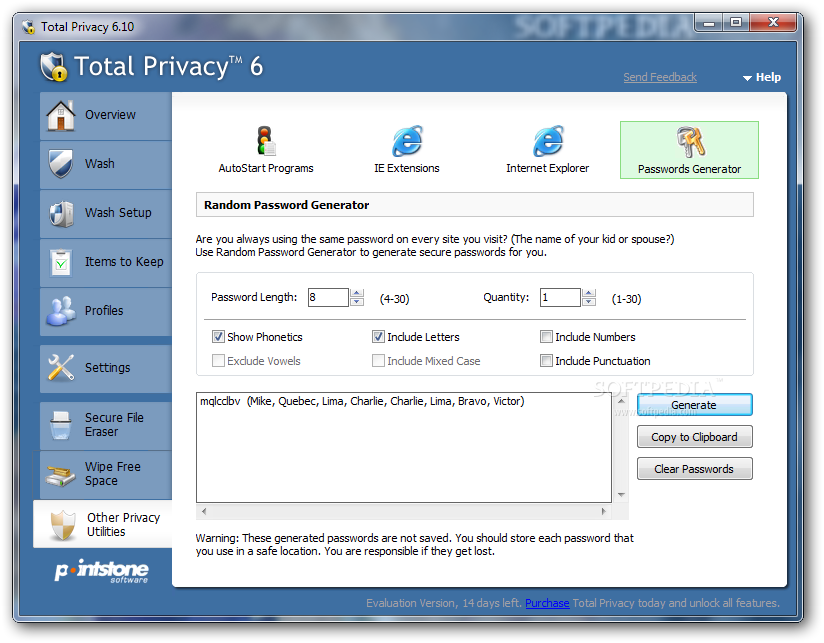This screenshot has width=824, height=643.
Task: Click the Quantity input field
Action: [560, 297]
